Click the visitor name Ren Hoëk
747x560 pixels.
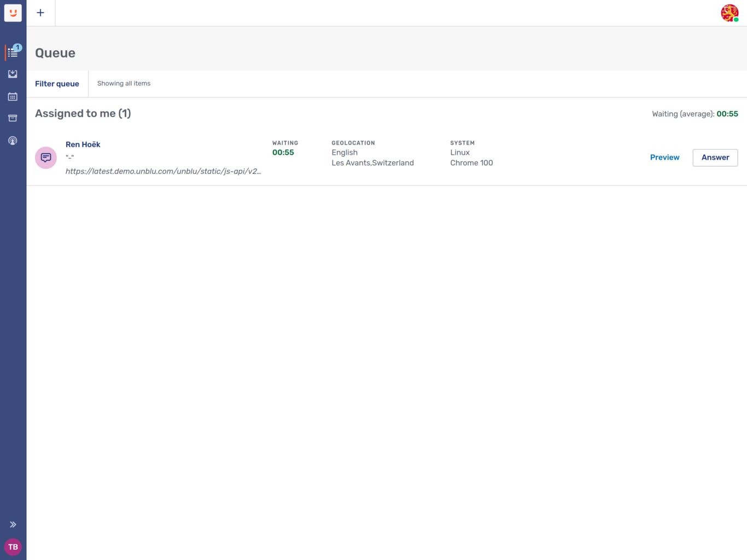pos(83,144)
